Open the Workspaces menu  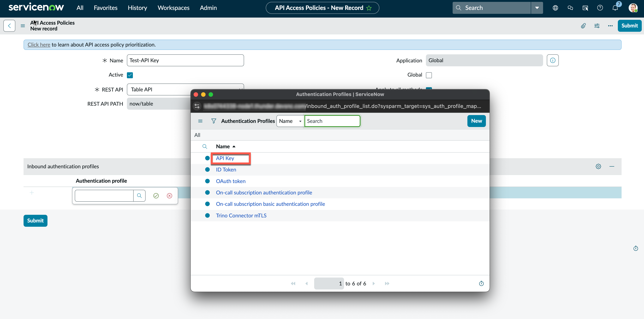[173, 8]
